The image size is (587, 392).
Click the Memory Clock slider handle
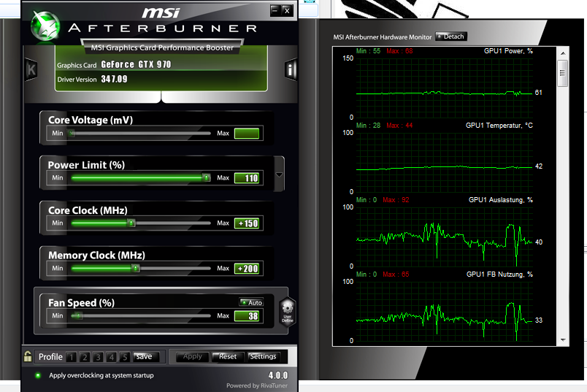click(136, 268)
